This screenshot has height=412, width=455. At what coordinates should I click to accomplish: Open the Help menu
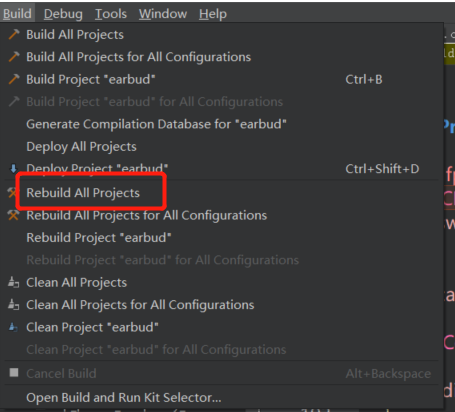[x=213, y=14]
